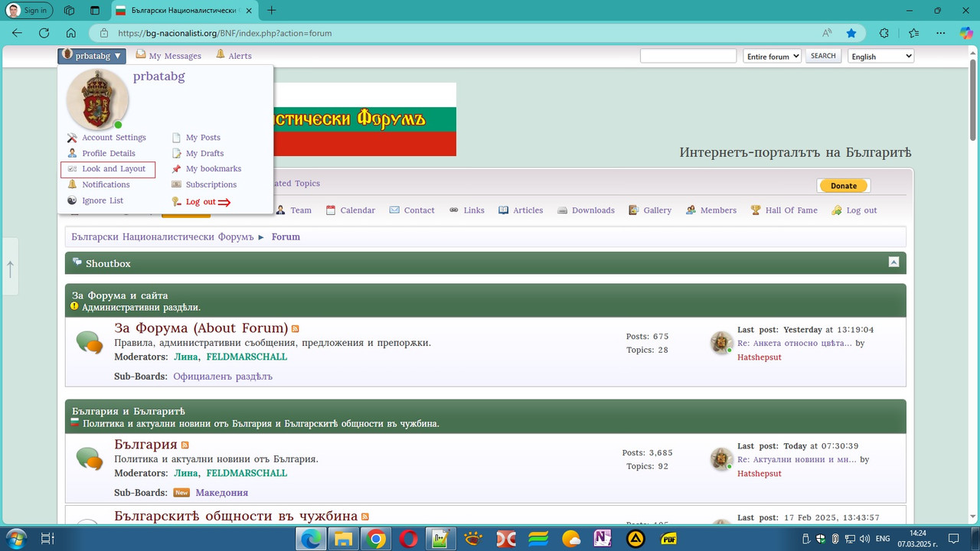Open the Calendar menu item
The height and width of the screenshot is (551, 980).
point(350,210)
